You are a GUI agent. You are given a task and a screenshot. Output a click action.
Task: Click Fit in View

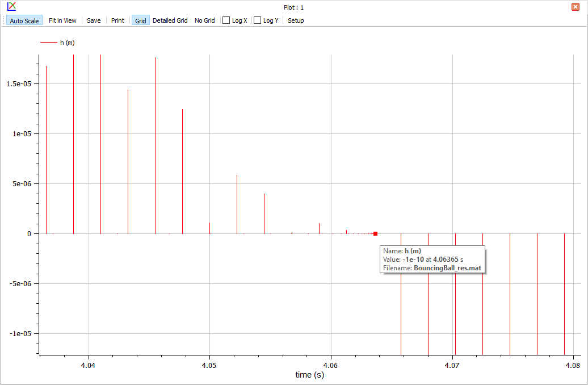(62, 20)
